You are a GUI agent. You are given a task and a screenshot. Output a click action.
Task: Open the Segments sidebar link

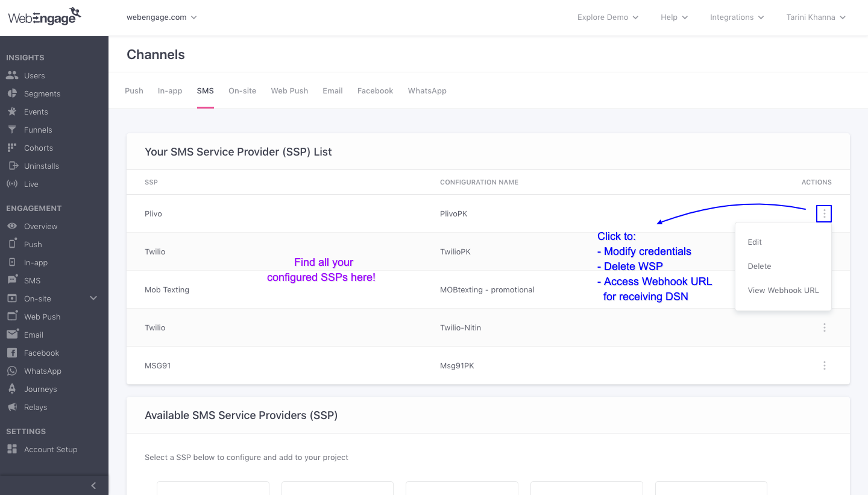pyautogui.click(x=42, y=93)
